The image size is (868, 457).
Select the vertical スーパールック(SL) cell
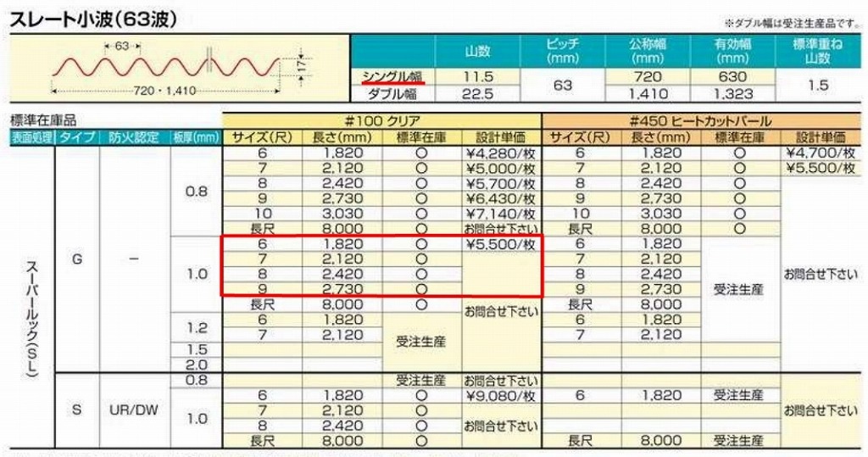[x=31, y=322]
